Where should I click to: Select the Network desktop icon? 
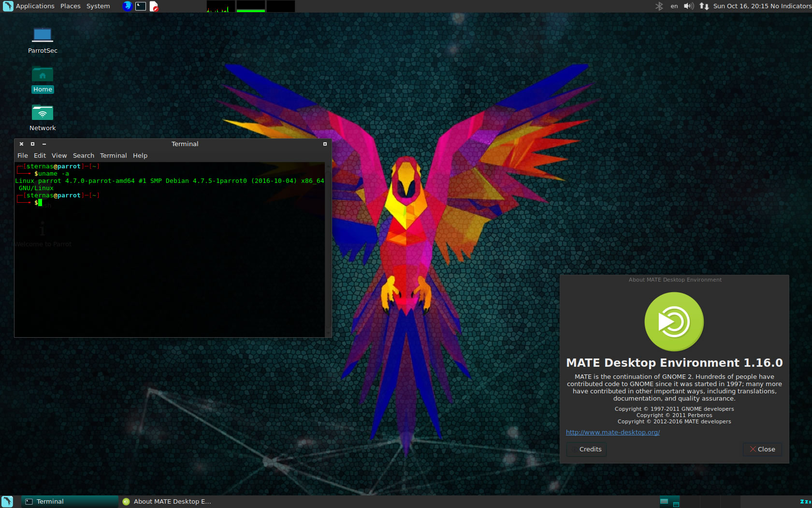(43, 118)
